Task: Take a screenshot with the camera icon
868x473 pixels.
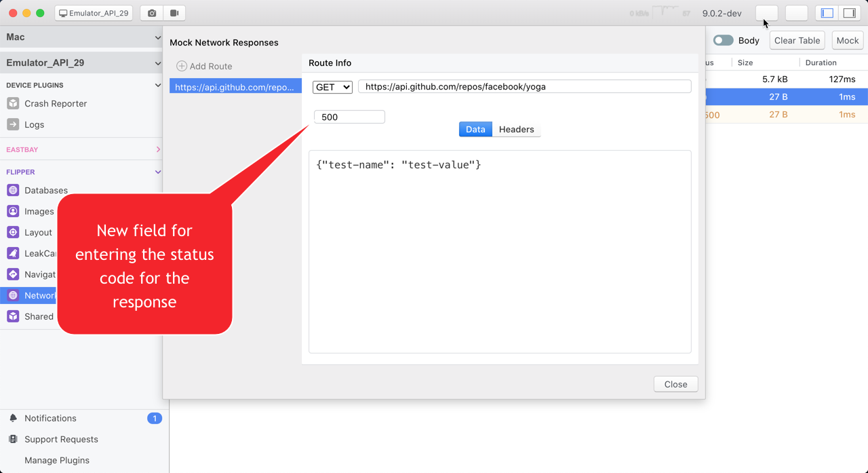Action: coord(152,13)
